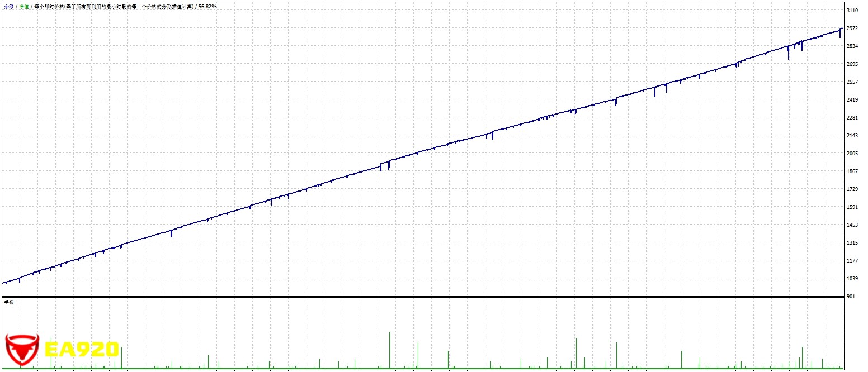Click the starting point of the balance curve

coord(3,283)
